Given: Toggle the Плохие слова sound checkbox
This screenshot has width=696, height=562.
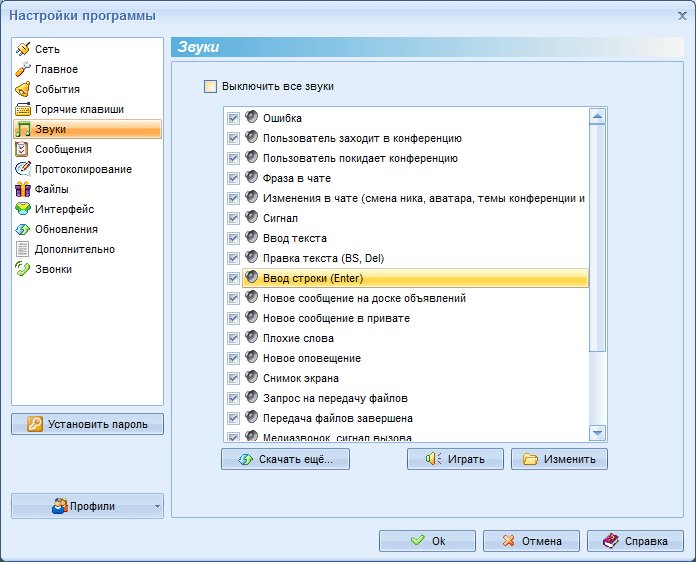Looking at the screenshot, I should tap(234, 338).
